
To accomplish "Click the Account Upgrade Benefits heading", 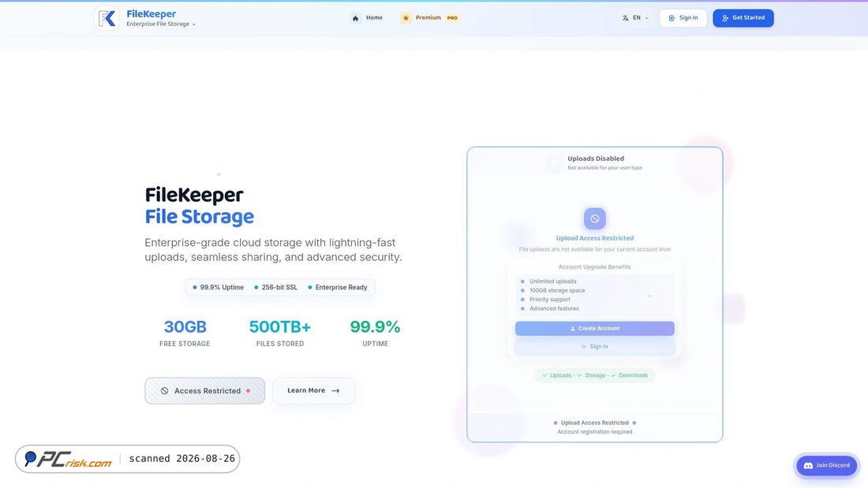I will [x=594, y=266].
